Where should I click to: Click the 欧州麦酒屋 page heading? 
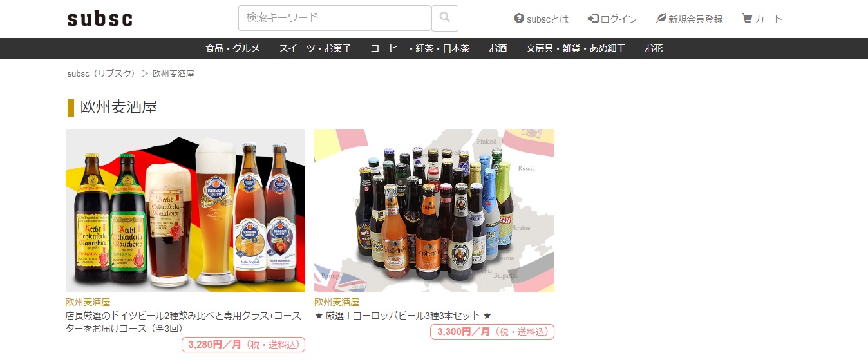tap(118, 107)
